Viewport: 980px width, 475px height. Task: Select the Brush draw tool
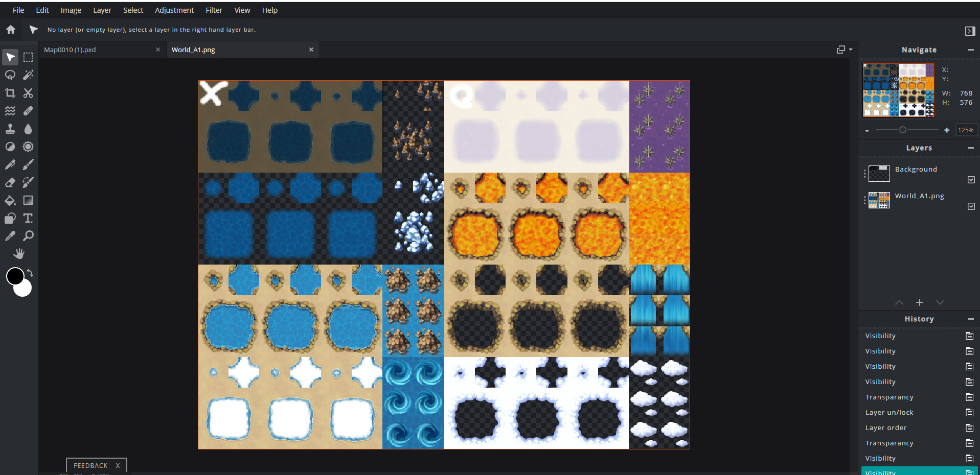coord(28,164)
